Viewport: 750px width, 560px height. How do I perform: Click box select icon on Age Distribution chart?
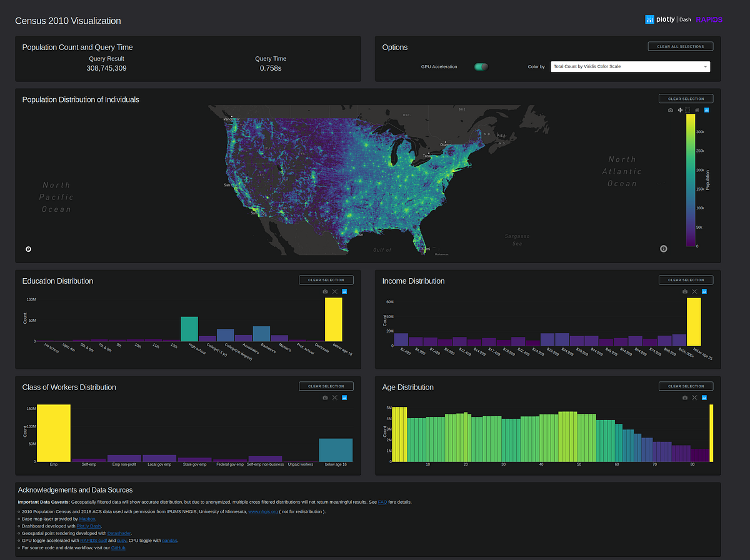click(x=694, y=397)
